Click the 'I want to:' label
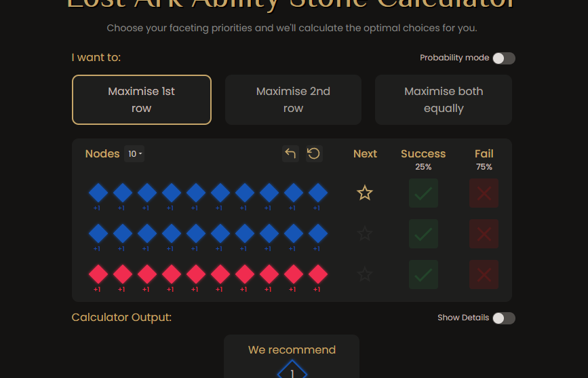Viewport: 588px width, 378px height. click(x=96, y=58)
